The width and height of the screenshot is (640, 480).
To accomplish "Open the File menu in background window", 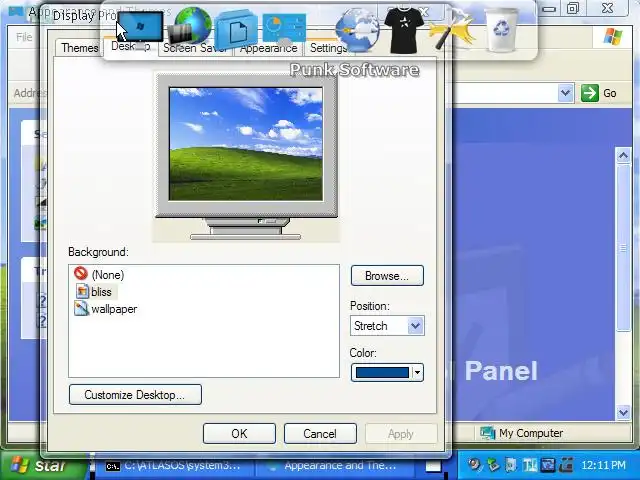I will pos(24,37).
